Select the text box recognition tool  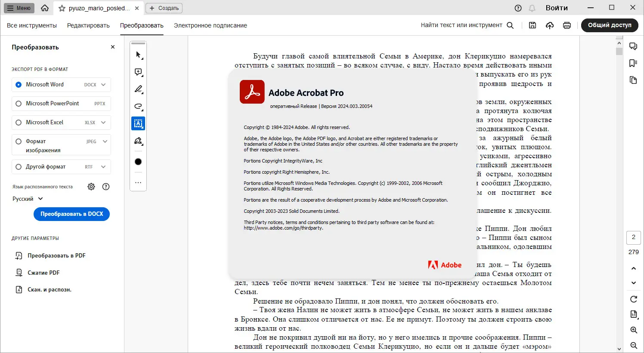[x=138, y=124]
